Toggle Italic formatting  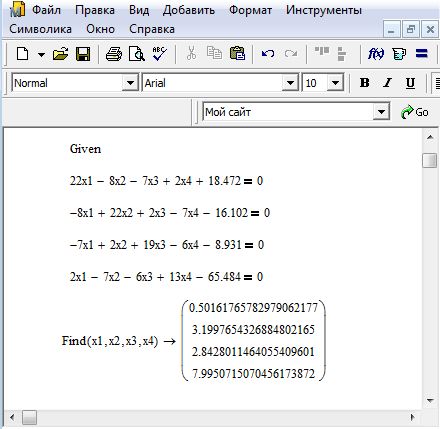387,83
